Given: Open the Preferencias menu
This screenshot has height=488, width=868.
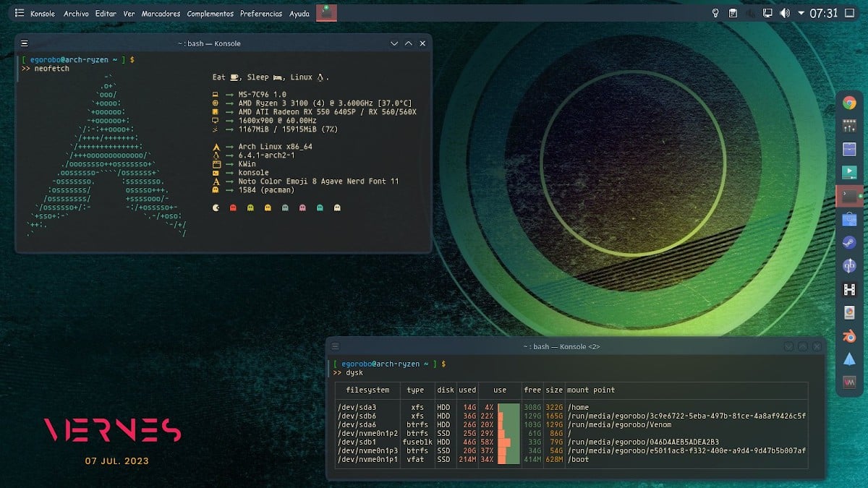Looking at the screenshot, I should pos(261,14).
